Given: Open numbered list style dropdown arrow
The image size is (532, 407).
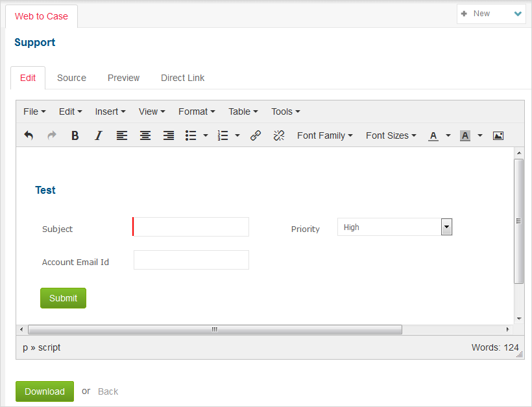Looking at the screenshot, I should [x=237, y=135].
